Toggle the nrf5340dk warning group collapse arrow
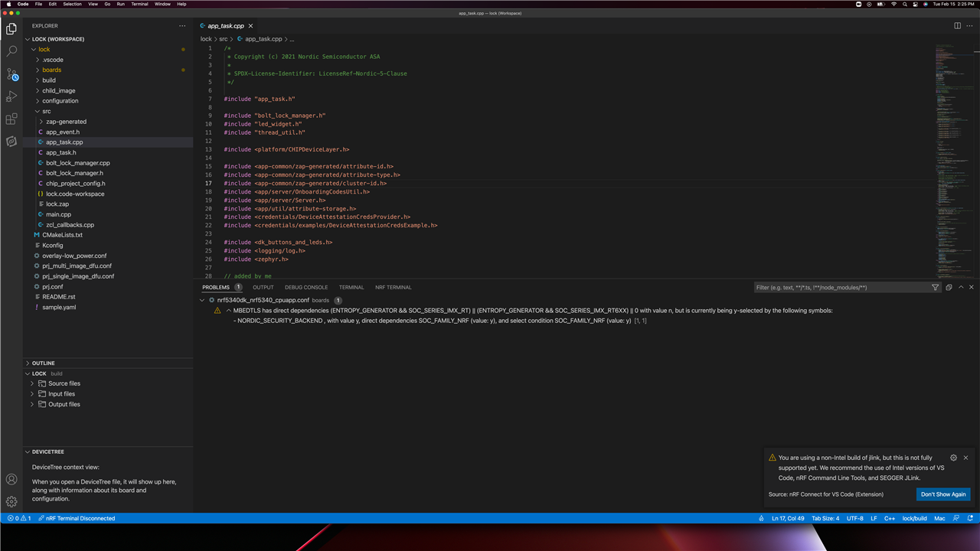The width and height of the screenshot is (980, 551). click(202, 300)
